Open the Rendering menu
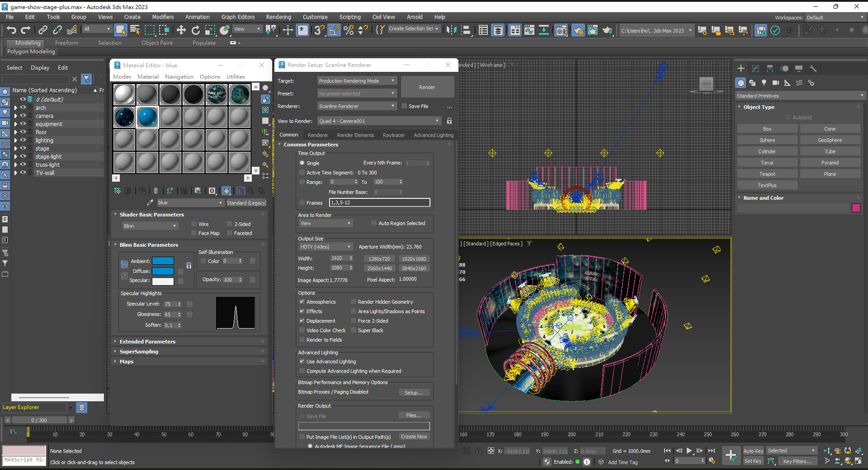The width and height of the screenshot is (868, 470). click(278, 17)
